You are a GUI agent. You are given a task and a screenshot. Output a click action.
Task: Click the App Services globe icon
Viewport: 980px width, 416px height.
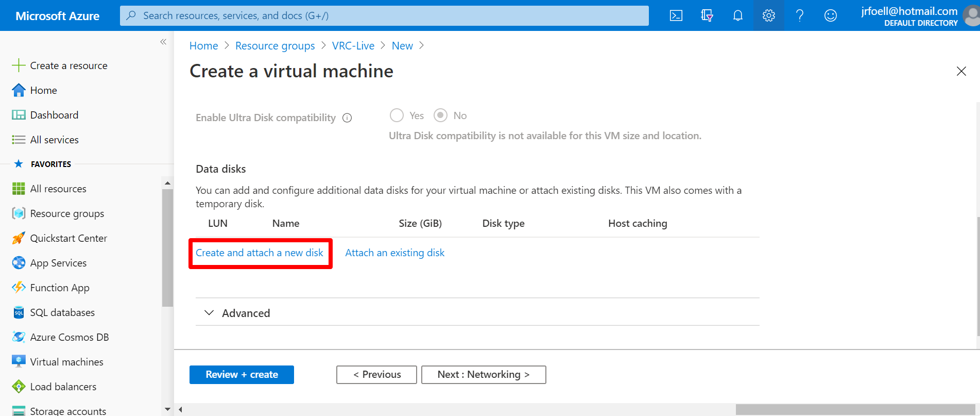(x=19, y=263)
